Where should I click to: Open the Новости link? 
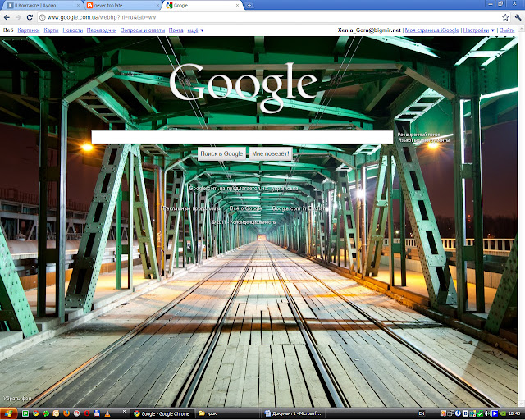tap(73, 30)
